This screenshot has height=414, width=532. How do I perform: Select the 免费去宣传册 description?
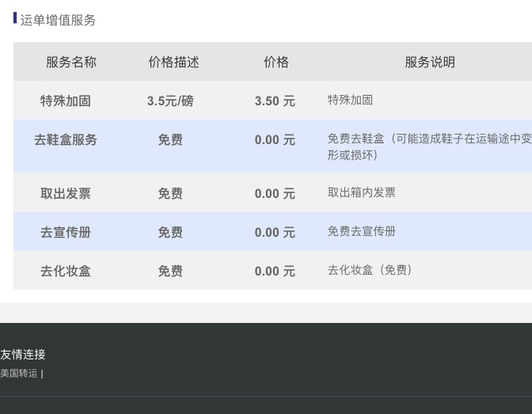pyautogui.click(x=361, y=231)
